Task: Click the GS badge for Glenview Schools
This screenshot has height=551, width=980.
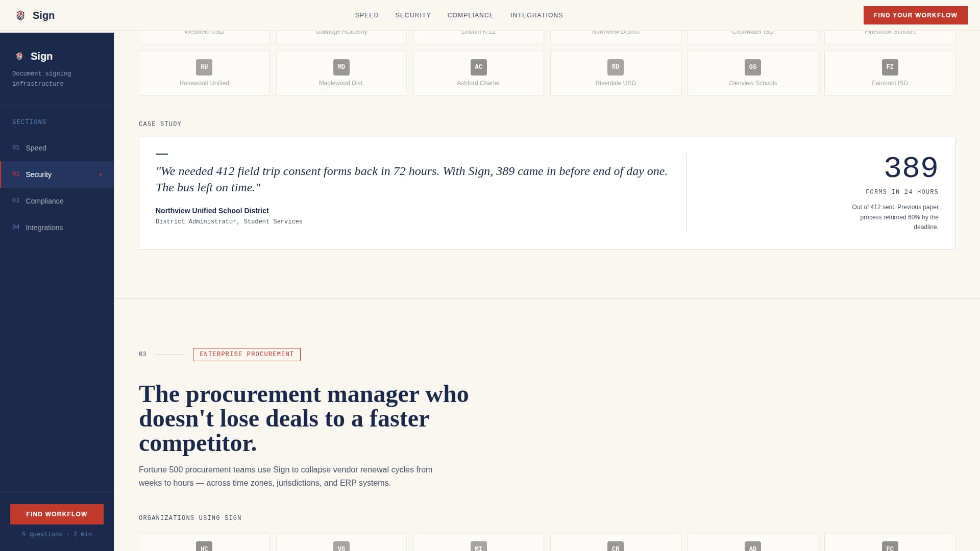Action: 752,67
